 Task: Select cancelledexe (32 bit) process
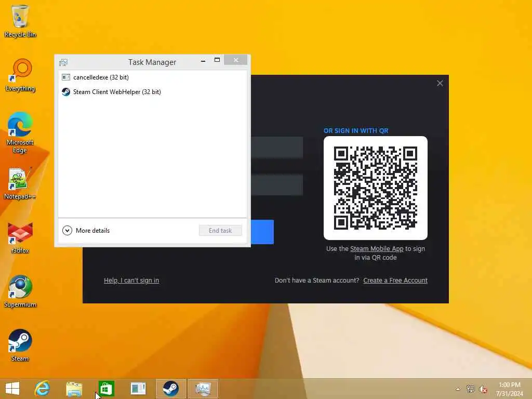pos(152,77)
